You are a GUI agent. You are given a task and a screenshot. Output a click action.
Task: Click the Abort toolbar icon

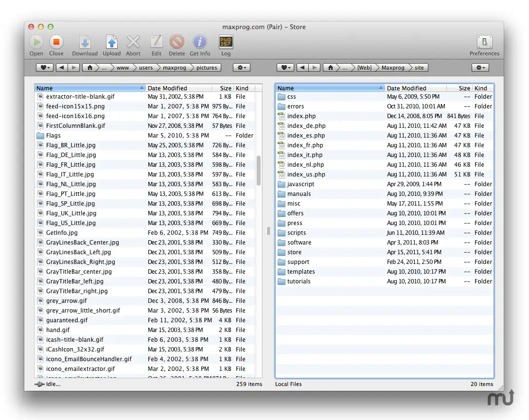133,42
